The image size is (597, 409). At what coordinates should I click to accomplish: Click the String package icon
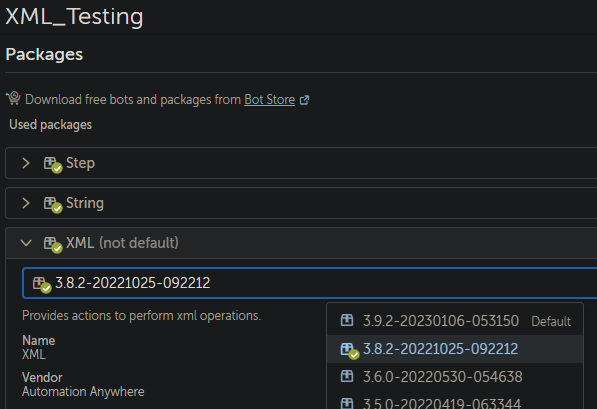tap(53, 204)
